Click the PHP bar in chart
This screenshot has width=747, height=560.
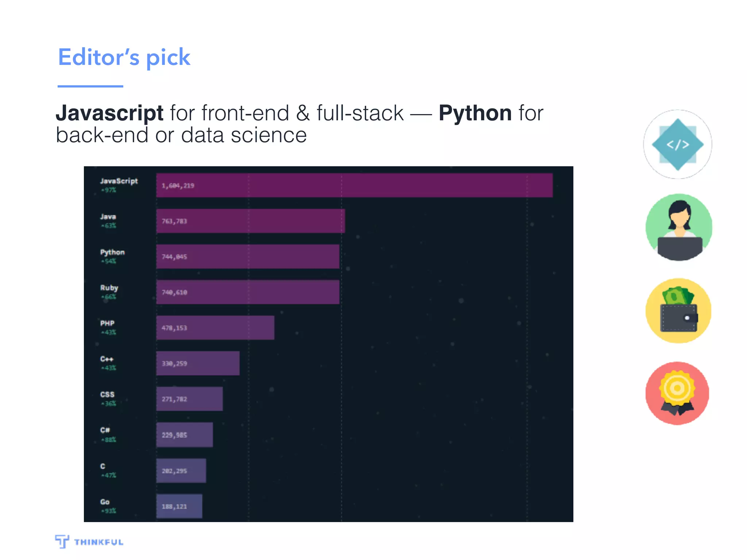[215, 328]
